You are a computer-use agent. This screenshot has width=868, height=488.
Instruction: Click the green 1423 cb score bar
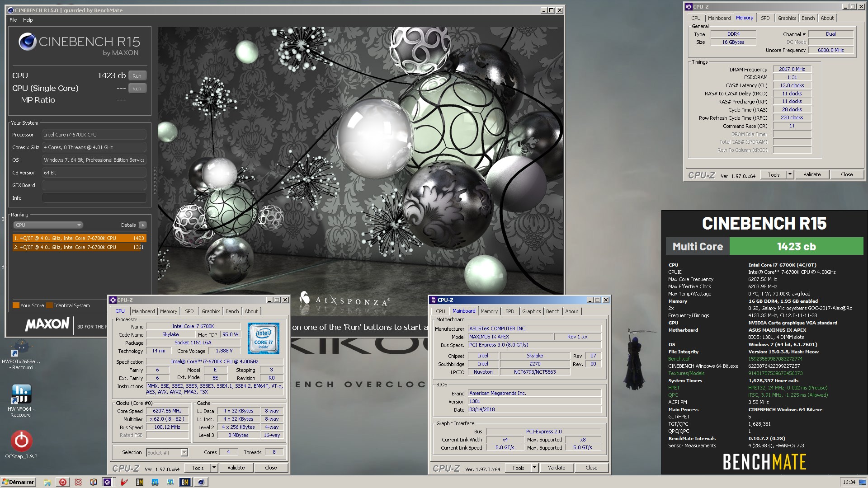[797, 246]
